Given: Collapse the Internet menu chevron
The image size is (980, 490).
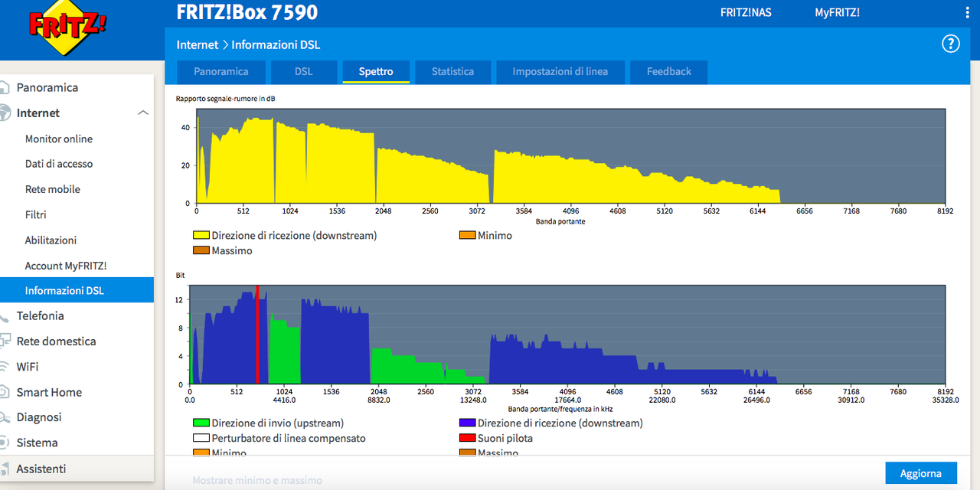Looking at the screenshot, I should [x=142, y=113].
